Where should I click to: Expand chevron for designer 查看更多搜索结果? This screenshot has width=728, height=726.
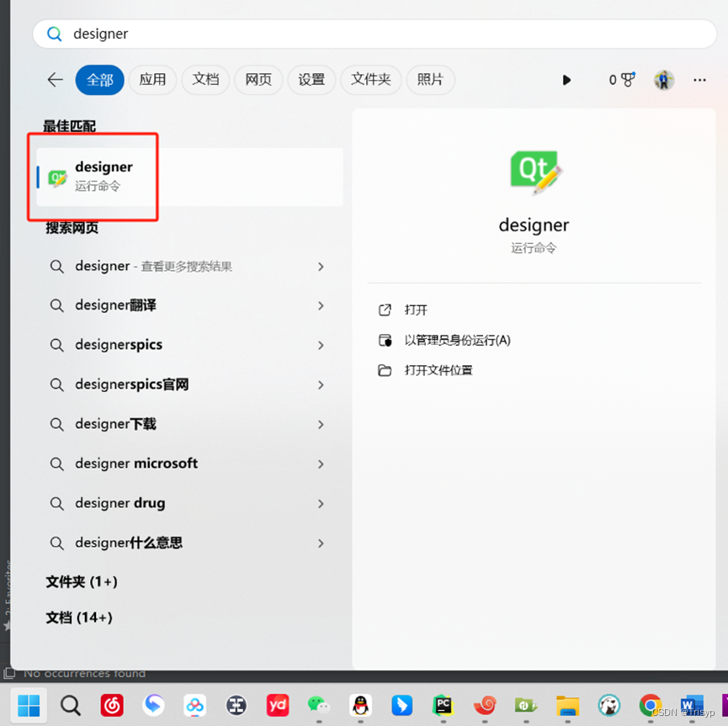click(x=321, y=267)
